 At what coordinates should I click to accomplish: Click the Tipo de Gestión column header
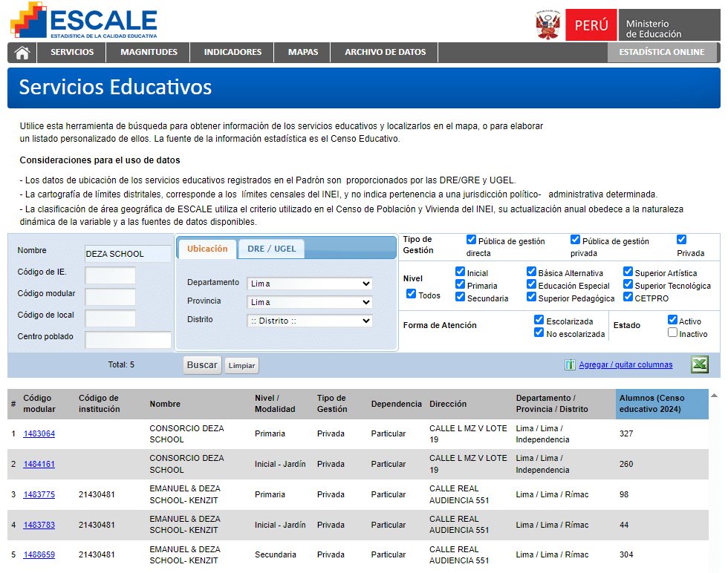(x=332, y=404)
